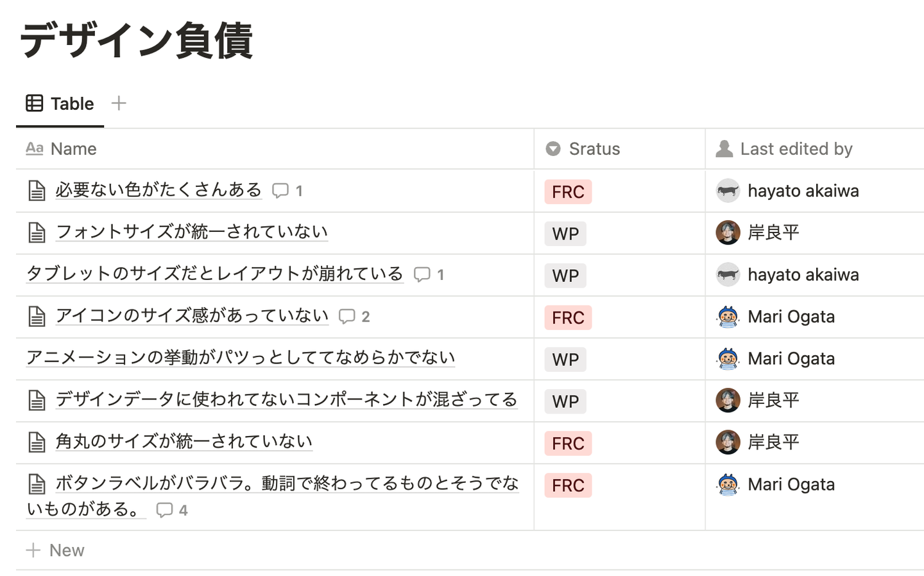924x576 pixels.
Task: Open page デザインデータに使われてないコンポーネントが混ざってる
Action: (x=286, y=399)
